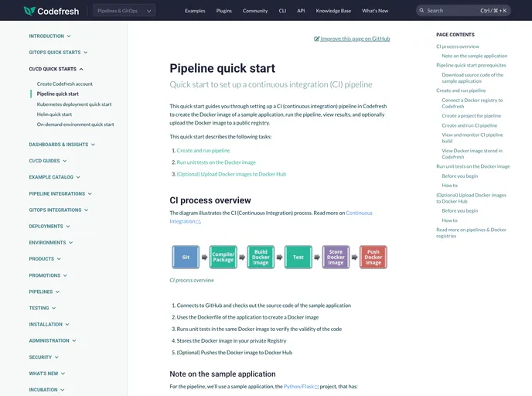Viewport: 532px width, 396px height.
Task: Expand Dashboards & Insights section
Action: pyautogui.click(x=62, y=145)
